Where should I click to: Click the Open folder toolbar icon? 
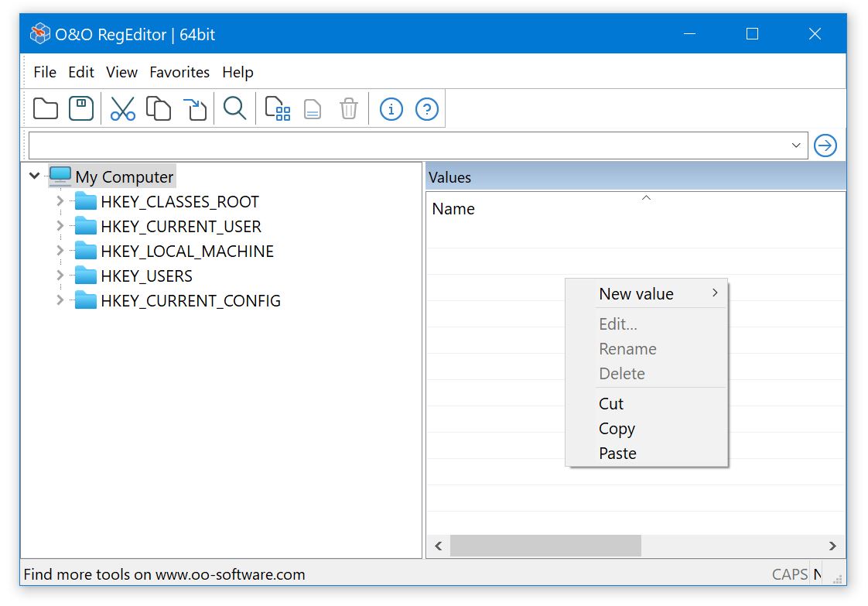[x=46, y=108]
